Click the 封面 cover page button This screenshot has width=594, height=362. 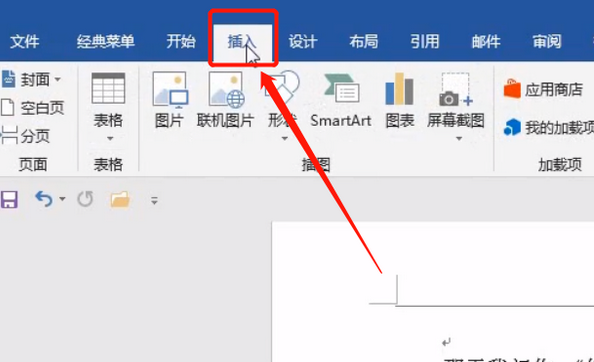[x=27, y=80]
